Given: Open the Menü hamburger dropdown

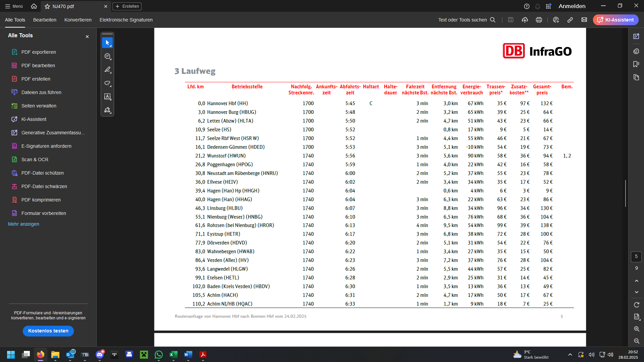Looking at the screenshot, I should [14, 6].
